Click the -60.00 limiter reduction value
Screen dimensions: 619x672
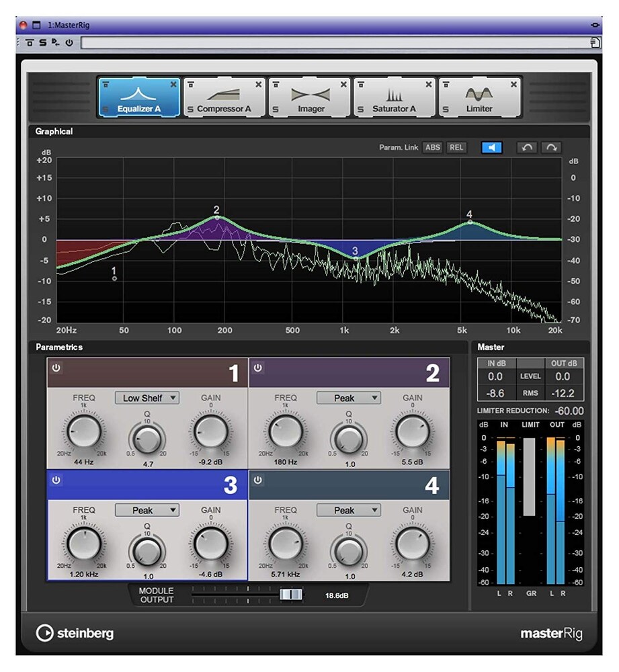(x=569, y=411)
